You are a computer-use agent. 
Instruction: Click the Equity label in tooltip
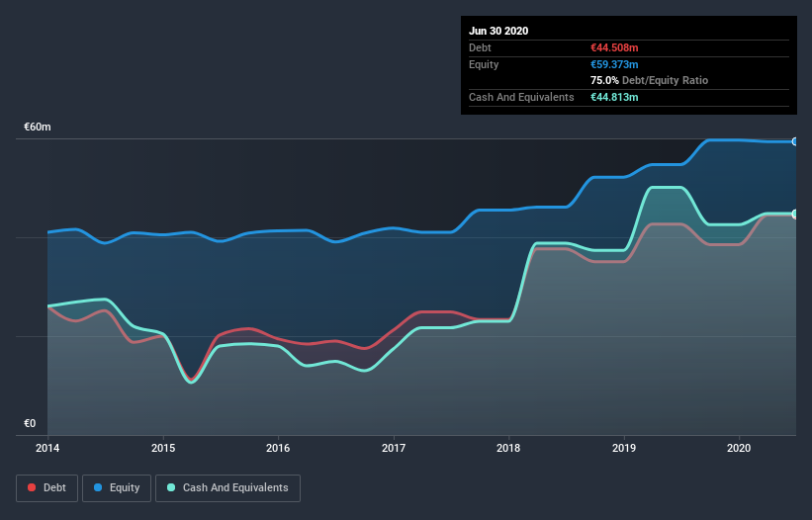coord(484,64)
